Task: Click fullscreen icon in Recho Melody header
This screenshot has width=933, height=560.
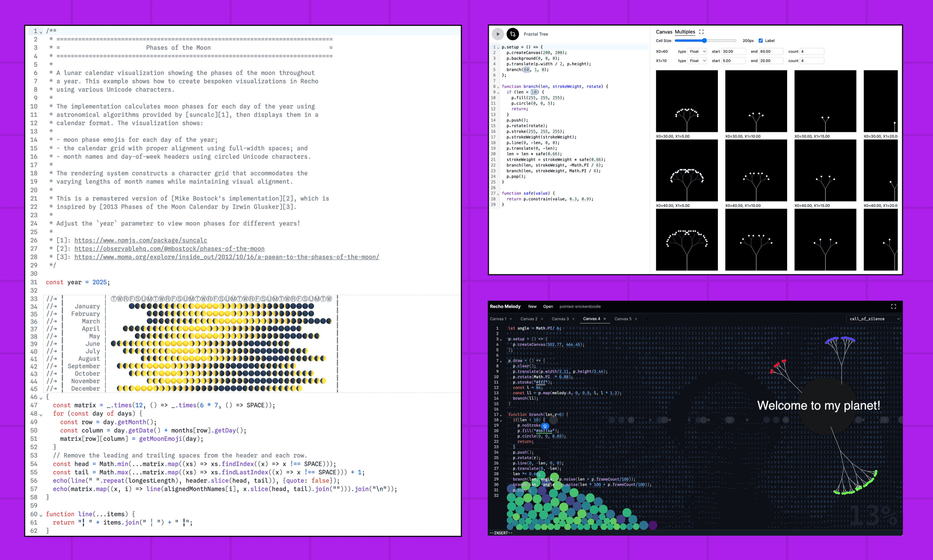Action: [893, 306]
